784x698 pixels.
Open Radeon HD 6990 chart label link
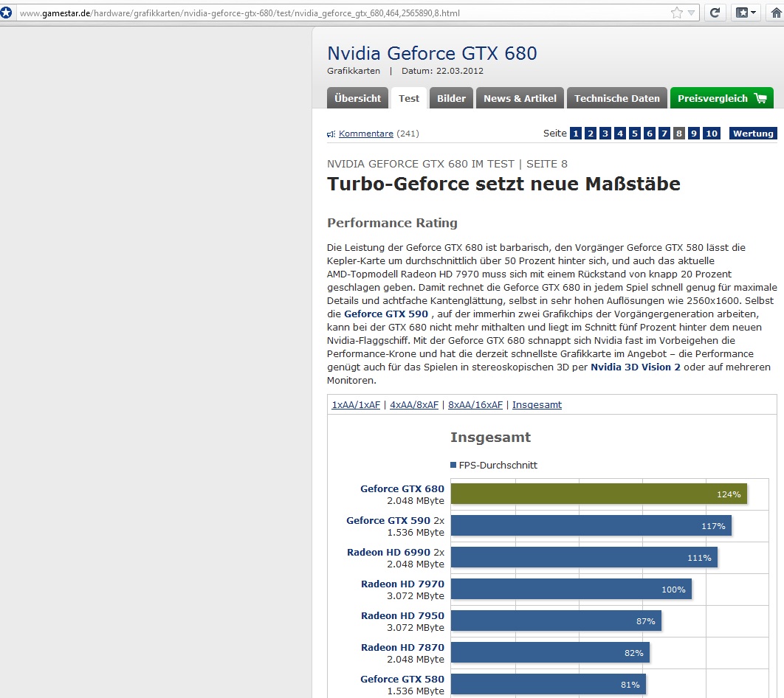pos(388,552)
